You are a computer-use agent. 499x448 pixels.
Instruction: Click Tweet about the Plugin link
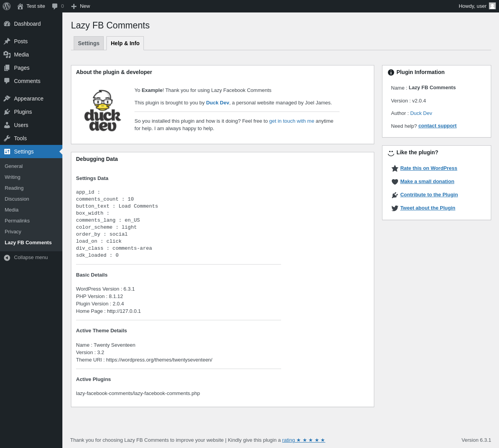tap(428, 208)
